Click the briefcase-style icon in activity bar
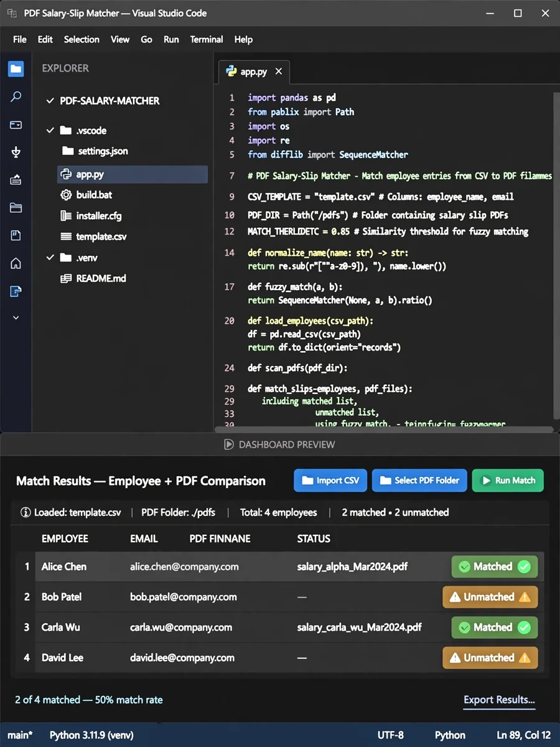Viewport: 560px width, 747px height. pyautogui.click(x=16, y=180)
